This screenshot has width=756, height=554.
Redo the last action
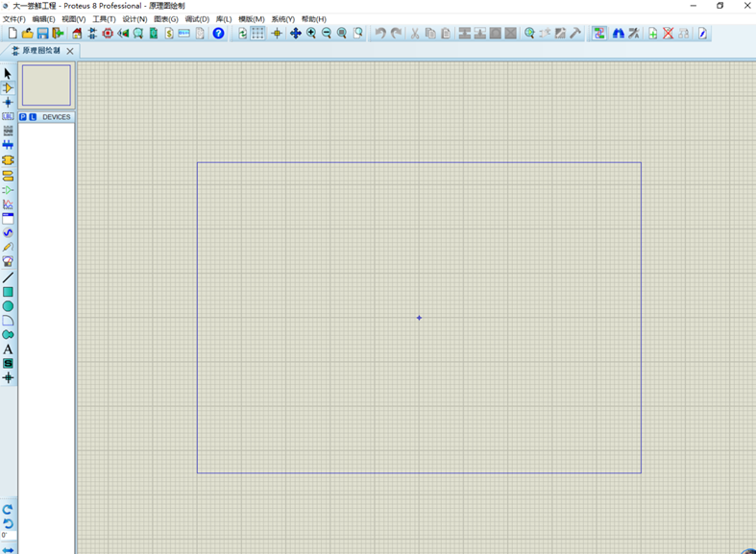pos(396,34)
